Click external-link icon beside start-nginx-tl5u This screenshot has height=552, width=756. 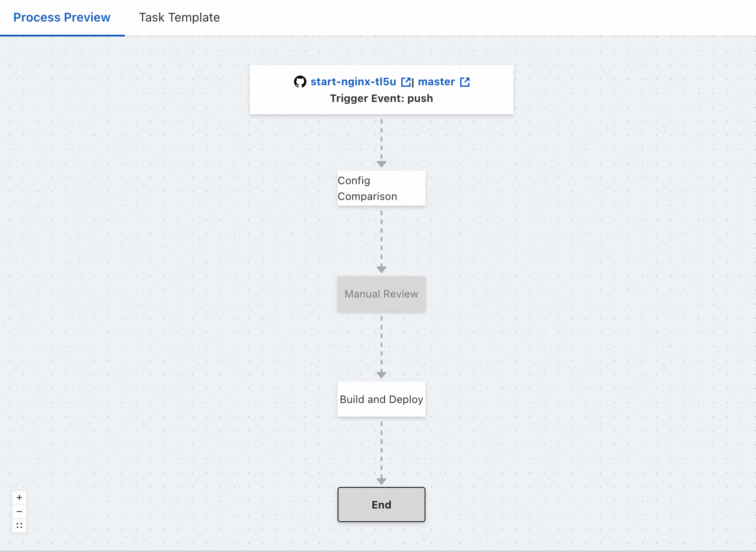(x=406, y=82)
